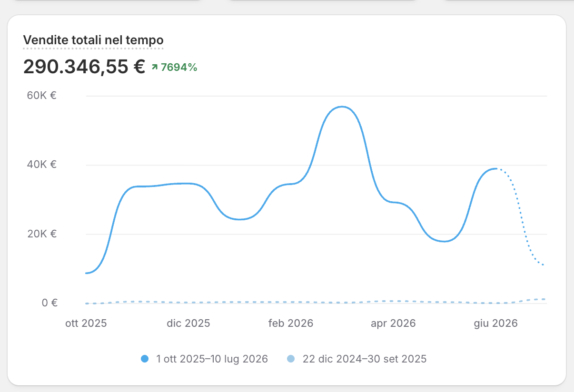Toggle legend series 22 dic 2024–30 set 2025
The image size is (574, 392).
click(357, 359)
